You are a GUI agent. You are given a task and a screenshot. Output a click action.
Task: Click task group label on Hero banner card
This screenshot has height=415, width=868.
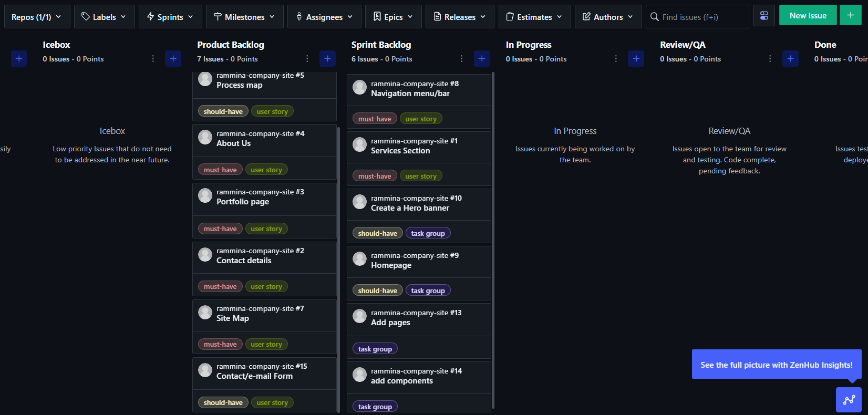tap(428, 233)
